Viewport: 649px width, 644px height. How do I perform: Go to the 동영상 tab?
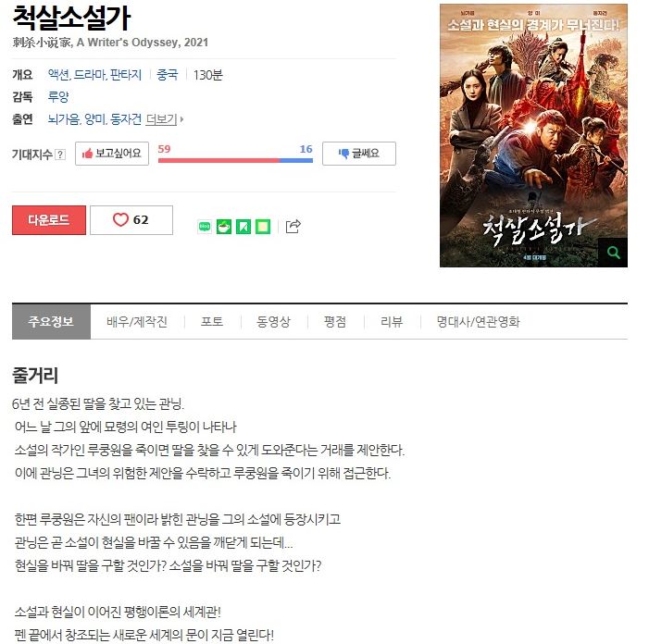(x=274, y=321)
